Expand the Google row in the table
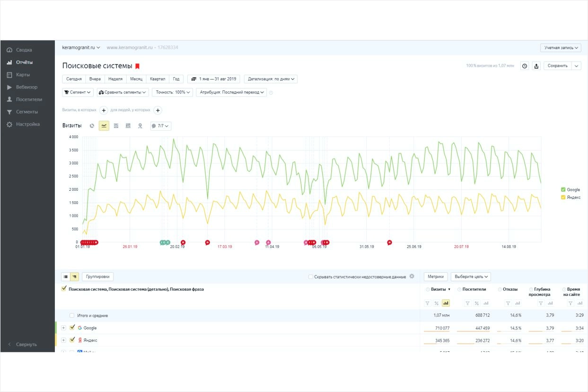 click(x=63, y=328)
